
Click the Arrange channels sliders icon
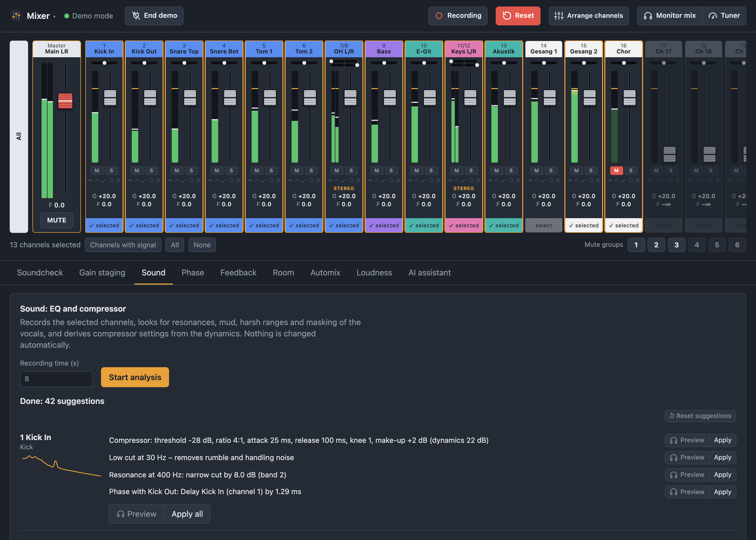tap(559, 16)
